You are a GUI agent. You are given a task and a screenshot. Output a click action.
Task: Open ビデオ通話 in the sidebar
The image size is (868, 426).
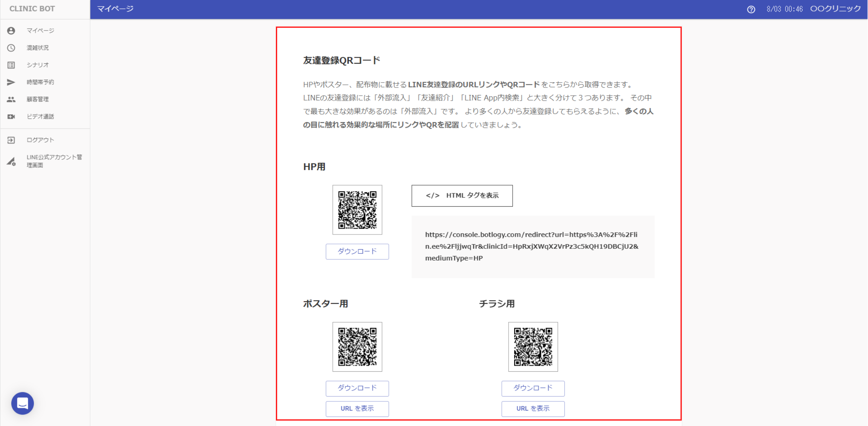tap(40, 116)
